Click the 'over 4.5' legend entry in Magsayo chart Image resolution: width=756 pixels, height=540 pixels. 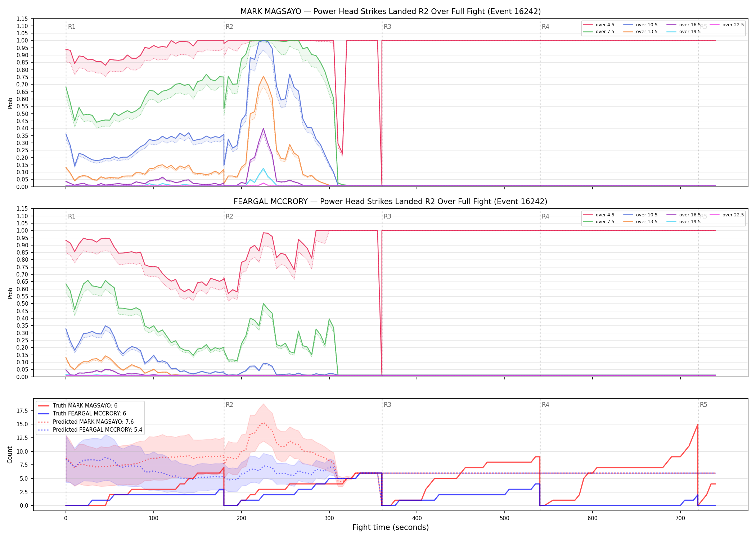[599, 25]
